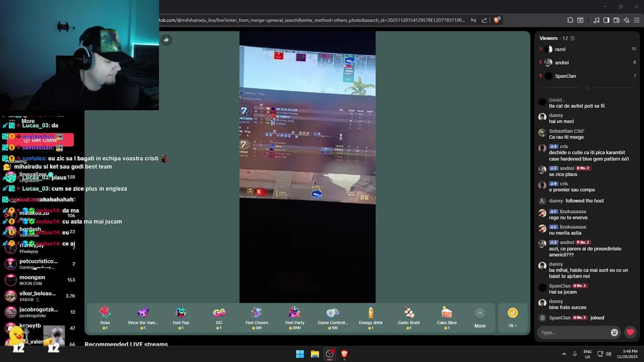Collapse the top viewers list chevron
This screenshot has height=362, width=644.
click(x=587, y=87)
